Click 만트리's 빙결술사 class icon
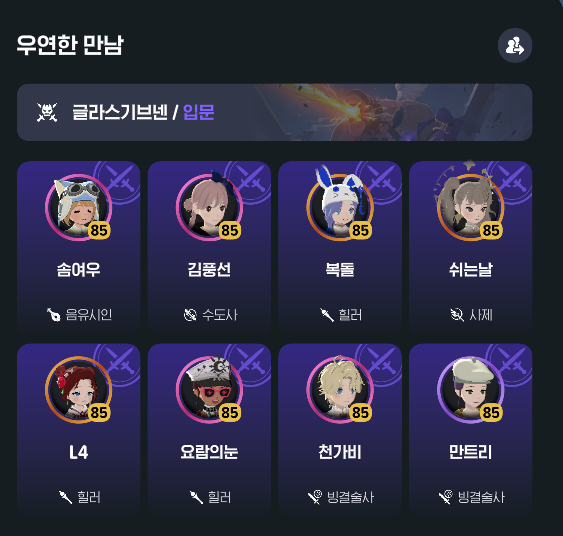The image size is (563, 536). tap(446, 497)
